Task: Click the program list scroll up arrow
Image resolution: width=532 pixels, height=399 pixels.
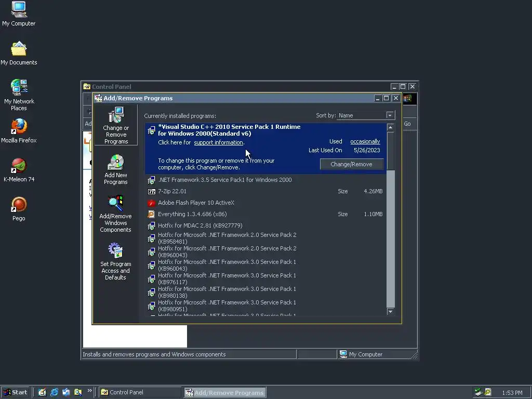Action: tap(391, 128)
